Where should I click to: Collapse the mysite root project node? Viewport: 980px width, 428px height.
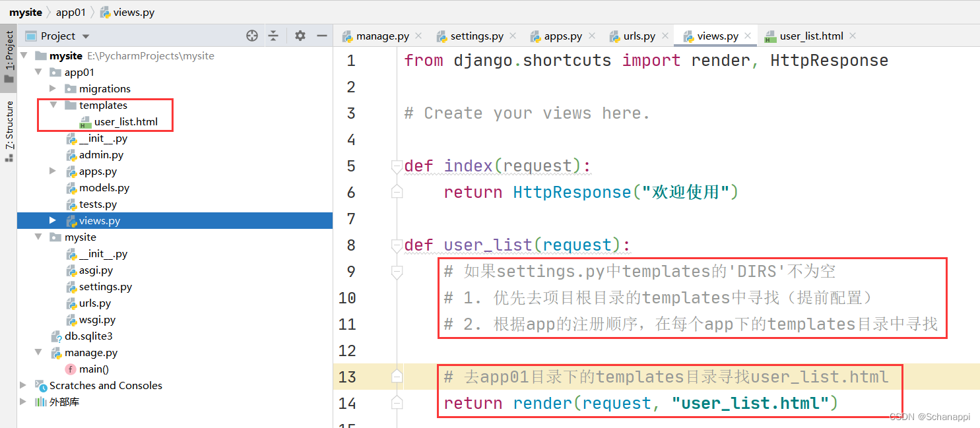[24, 55]
